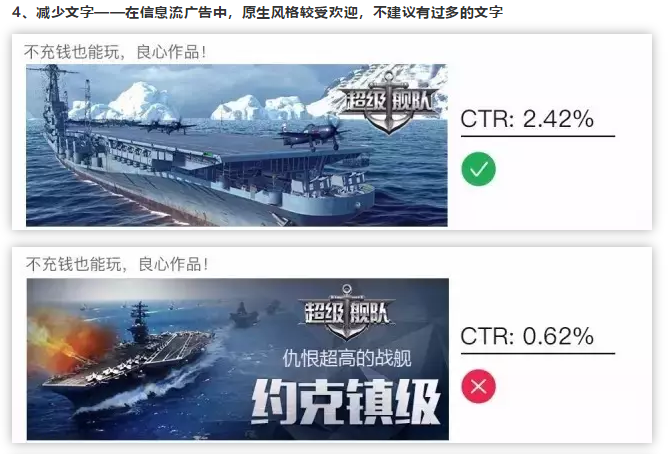Click the line under CTR 2.42%

point(538,136)
